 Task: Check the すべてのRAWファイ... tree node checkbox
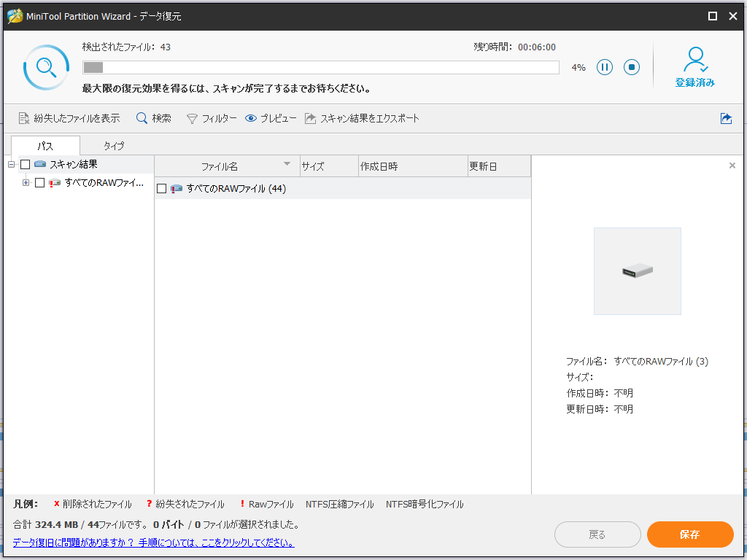(x=40, y=183)
